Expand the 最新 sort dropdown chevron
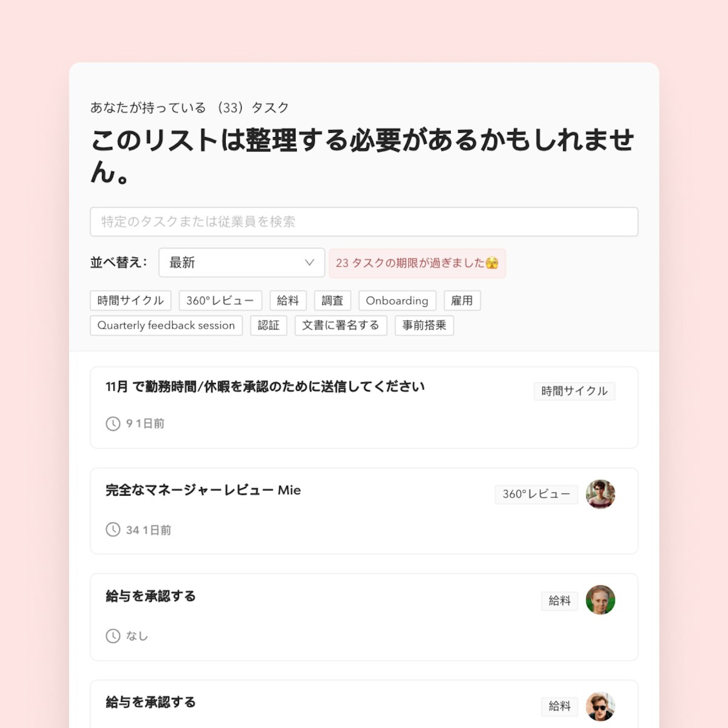Image resolution: width=728 pixels, height=728 pixels. (309, 263)
